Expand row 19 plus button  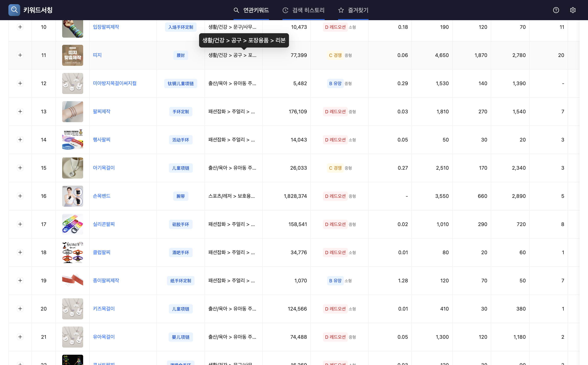click(x=20, y=280)
